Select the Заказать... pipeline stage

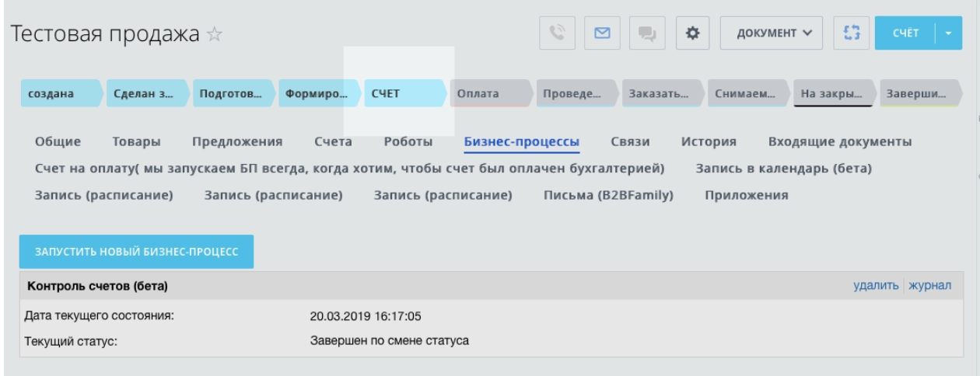pos(662,94)
